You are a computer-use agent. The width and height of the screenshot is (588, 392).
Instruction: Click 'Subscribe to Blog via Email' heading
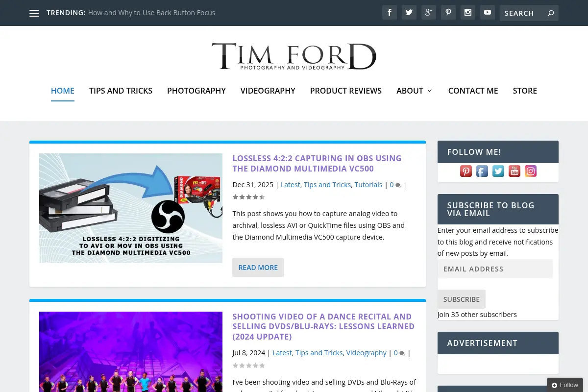point(491,209)
